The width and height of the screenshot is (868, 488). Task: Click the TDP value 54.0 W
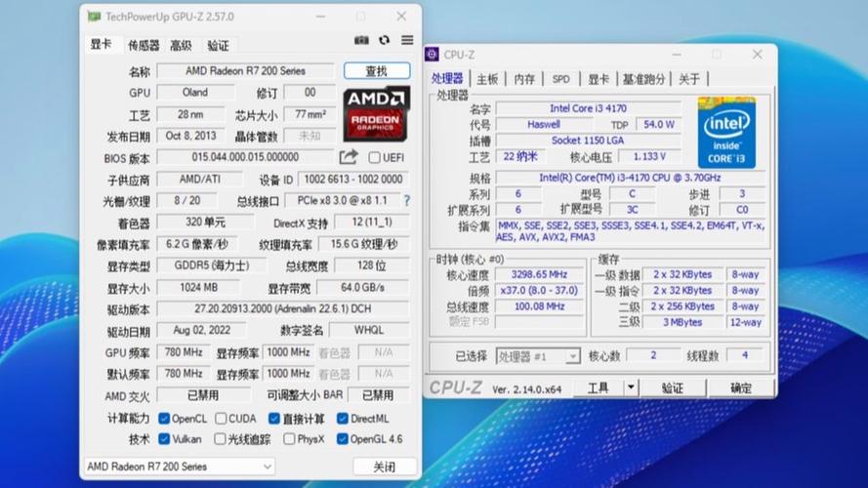[659, 125]
